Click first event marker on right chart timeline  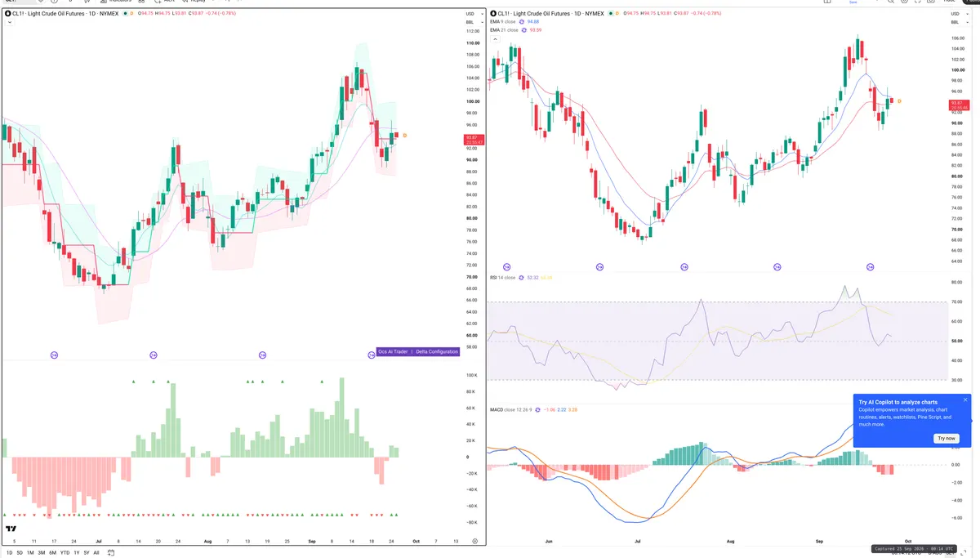[506, 267]
